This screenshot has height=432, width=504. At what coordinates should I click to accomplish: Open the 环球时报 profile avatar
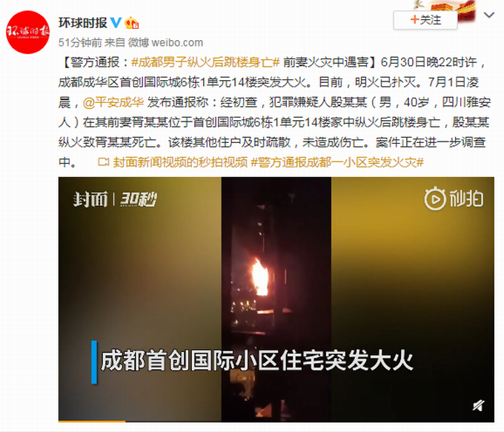27,32
